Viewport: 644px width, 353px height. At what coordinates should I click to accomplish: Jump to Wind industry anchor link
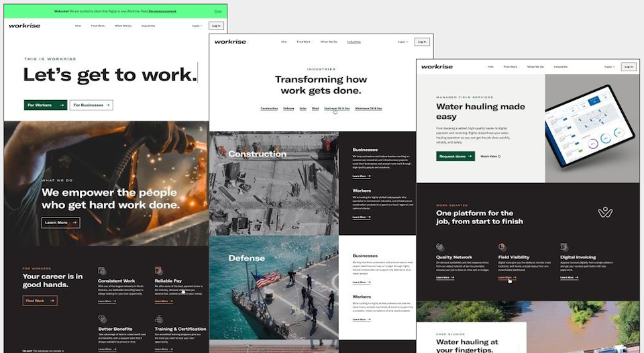(x=315, y=109)
